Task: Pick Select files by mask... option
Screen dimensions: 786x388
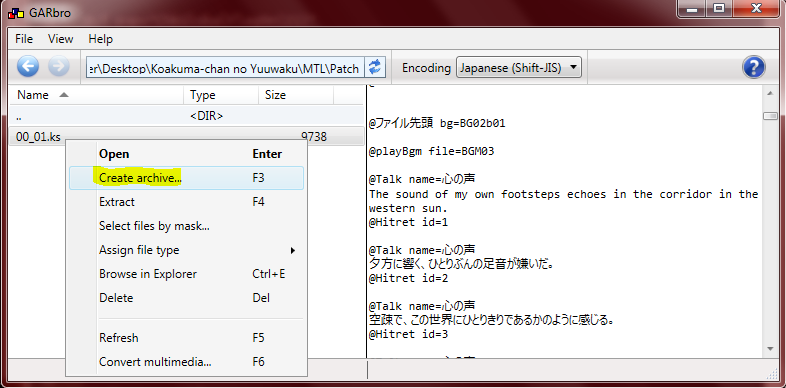Action: click(x=186, y=226)
